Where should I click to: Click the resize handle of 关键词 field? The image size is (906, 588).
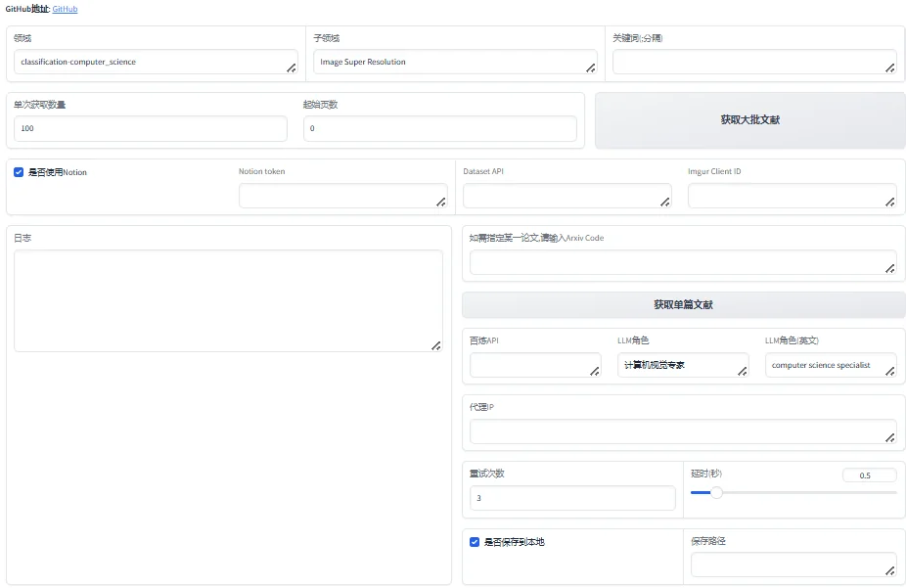click(889, 68)
